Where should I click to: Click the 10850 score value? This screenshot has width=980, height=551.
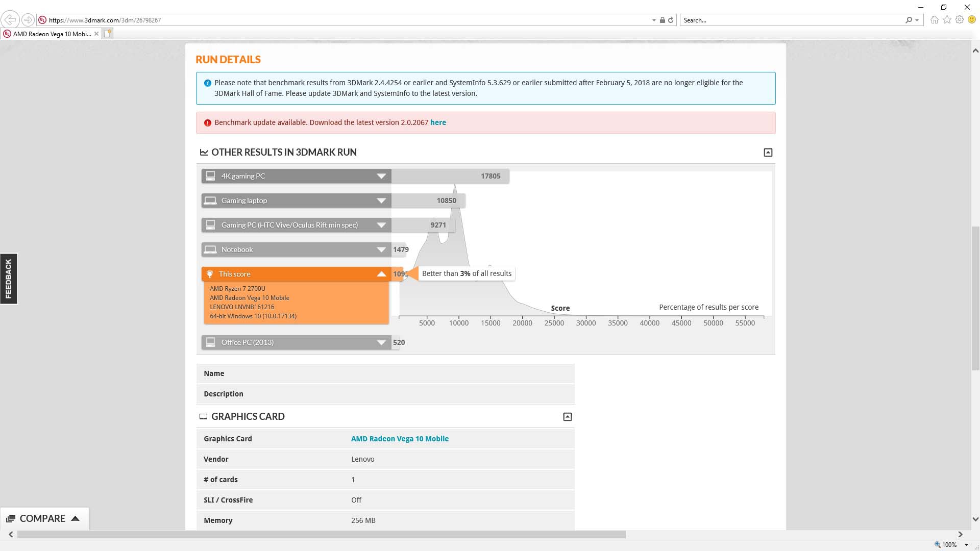pos(446,201)
